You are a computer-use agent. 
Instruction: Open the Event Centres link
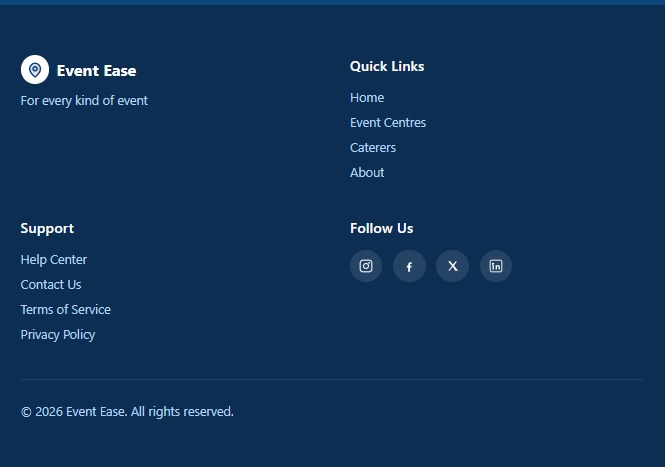coord(388,123)
